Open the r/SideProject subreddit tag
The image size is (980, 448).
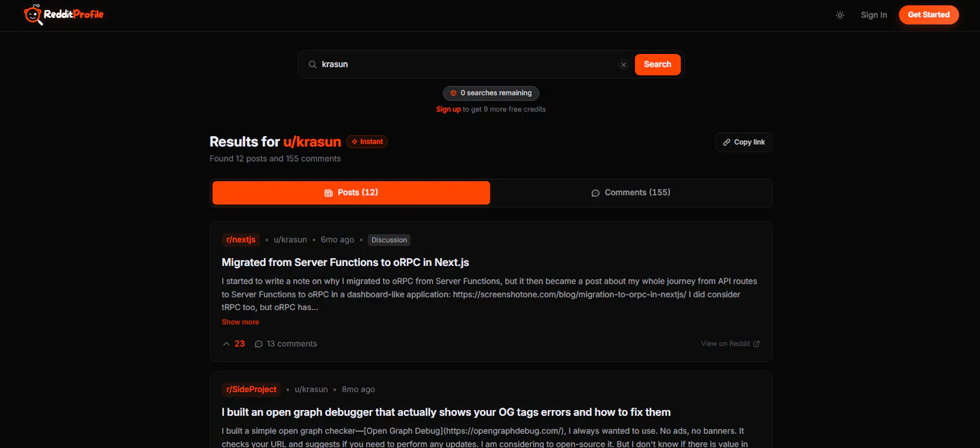pyautogui.click(x=251, y=390)
